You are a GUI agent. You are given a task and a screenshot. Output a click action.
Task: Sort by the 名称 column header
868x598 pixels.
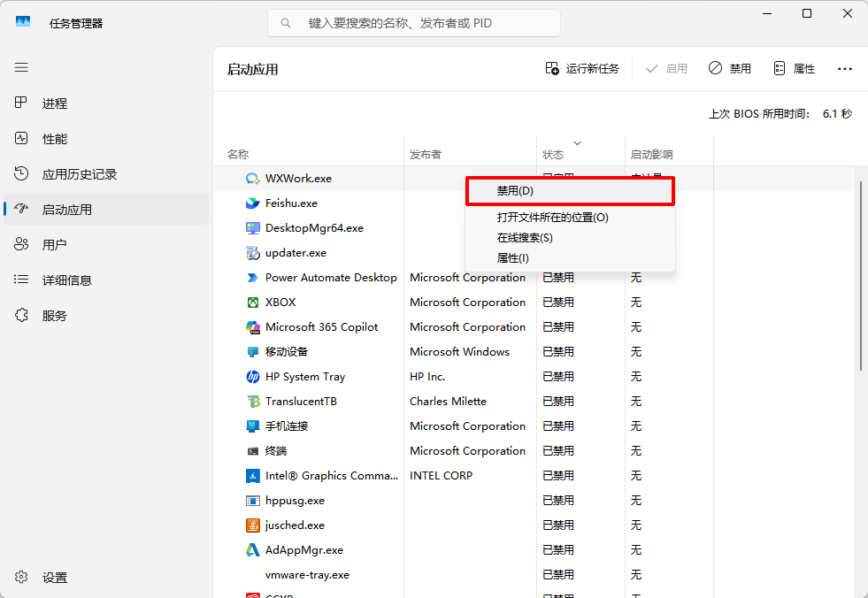[x=309, y=150]
